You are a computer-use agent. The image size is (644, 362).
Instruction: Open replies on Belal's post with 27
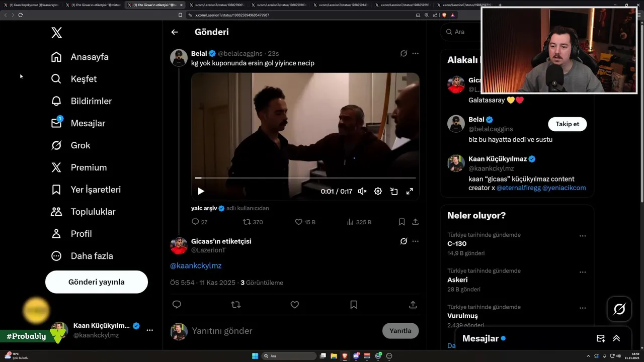(199, 222)
